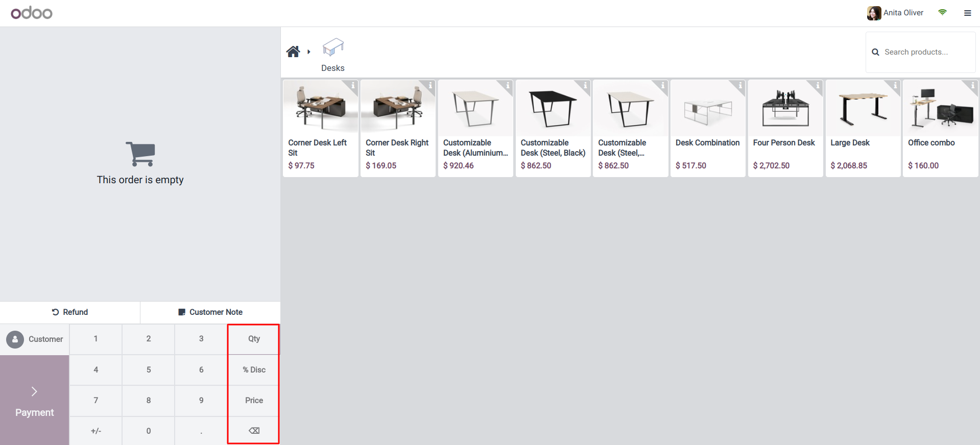
Task: Select the Desks category icon
Action: tap(333, 47)
